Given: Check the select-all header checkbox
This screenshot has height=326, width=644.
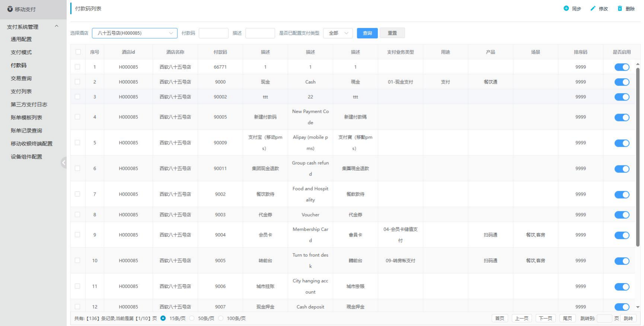Looking at the screenshot, I should point(78,52).
